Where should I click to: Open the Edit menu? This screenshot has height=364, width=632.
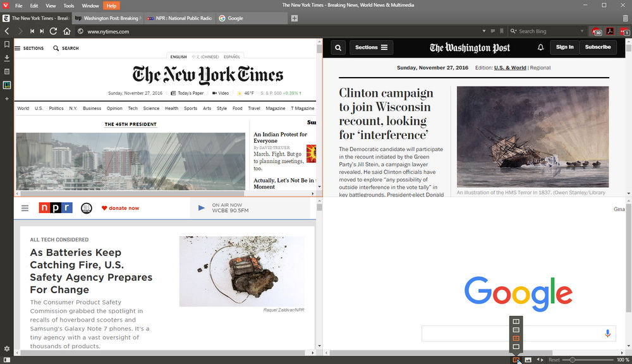[34, 6]
